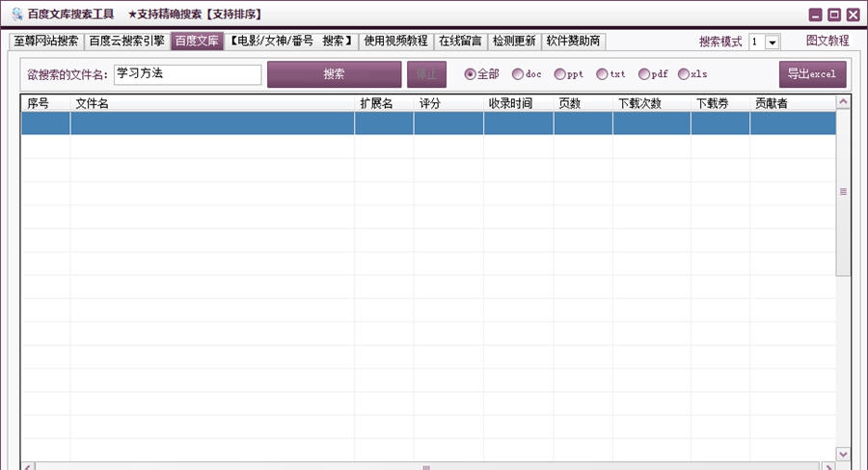The height and width of the screenshot is (470, 868).
Task: Click the app logo icon in title bar
Action: [17, 14]
